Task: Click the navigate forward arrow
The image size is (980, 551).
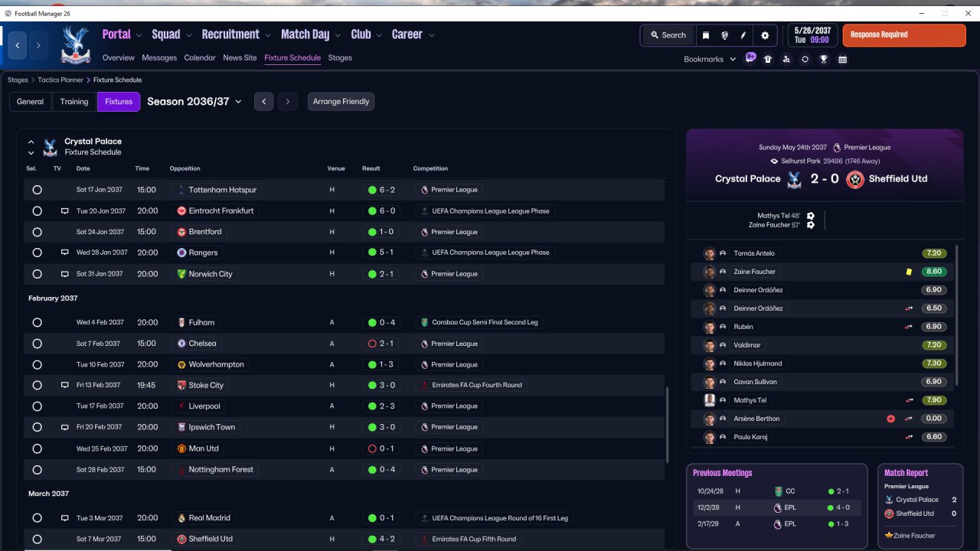Action: pos(38,45)
